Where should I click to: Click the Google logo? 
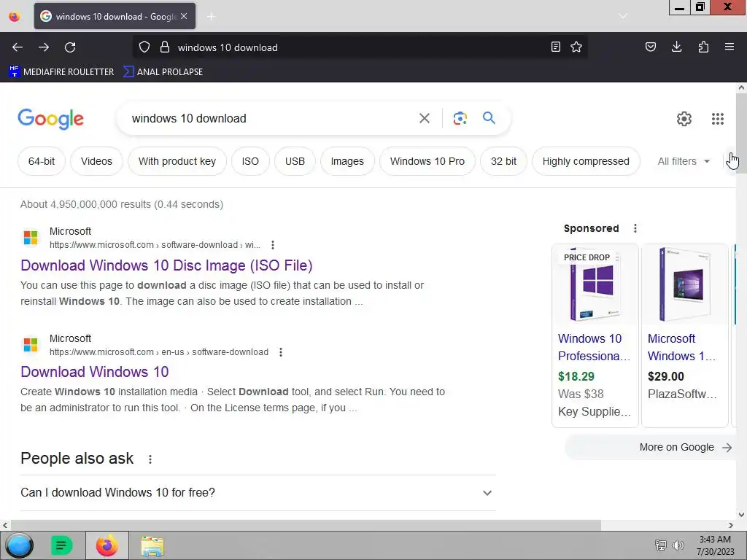[50, 119]
